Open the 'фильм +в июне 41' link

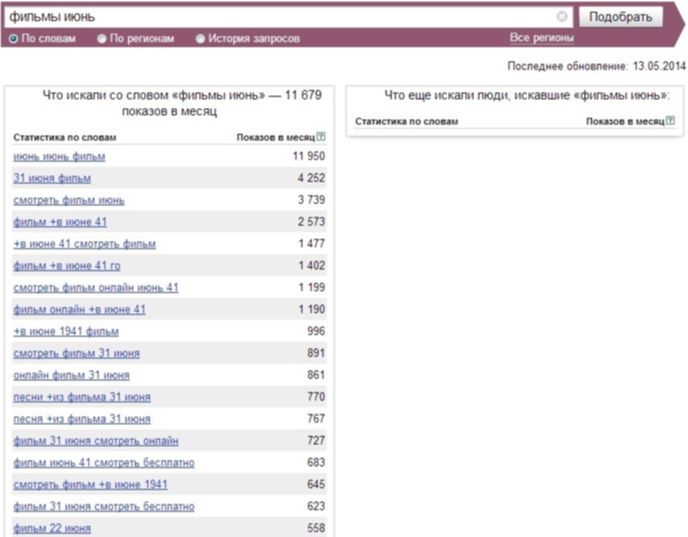60,222
